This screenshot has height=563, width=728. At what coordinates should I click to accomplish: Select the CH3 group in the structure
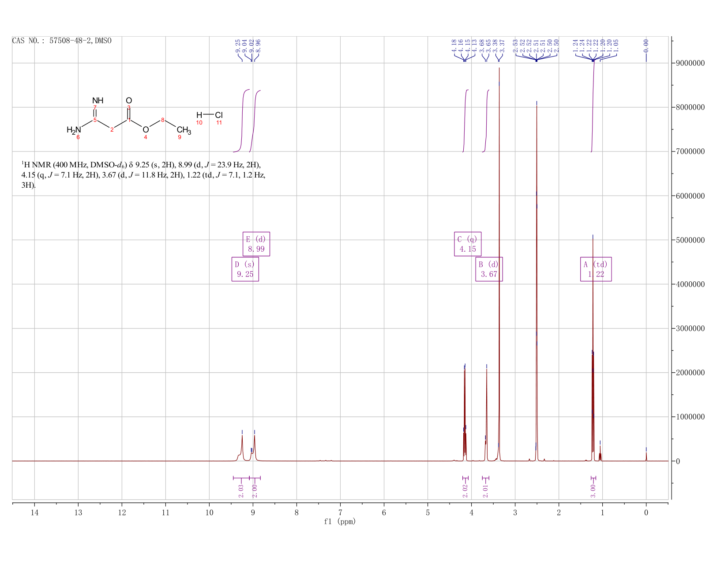tap(184, 130)
